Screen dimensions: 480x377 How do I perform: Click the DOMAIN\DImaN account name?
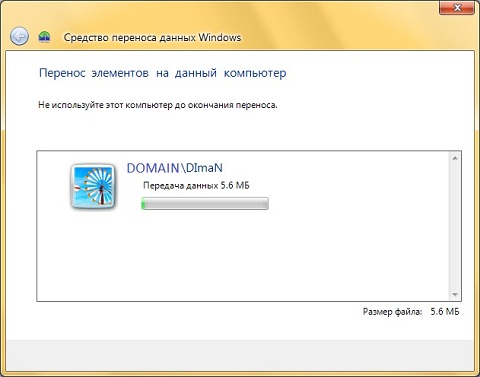point(175,168)
